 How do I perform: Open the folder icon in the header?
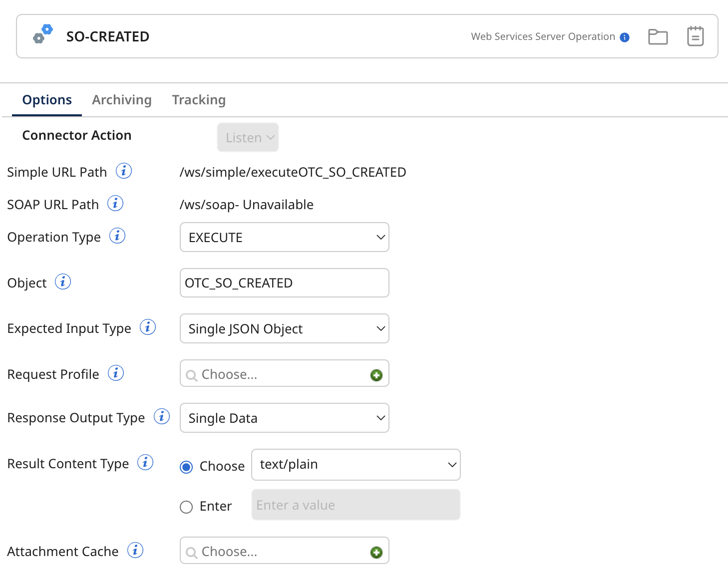(x=658, y=36)
